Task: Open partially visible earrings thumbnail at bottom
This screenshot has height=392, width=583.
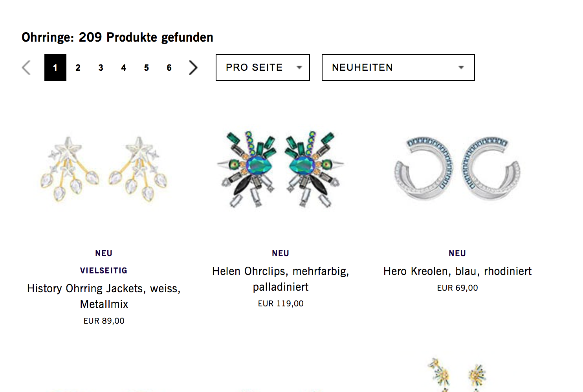Action: tap(457, 374)
